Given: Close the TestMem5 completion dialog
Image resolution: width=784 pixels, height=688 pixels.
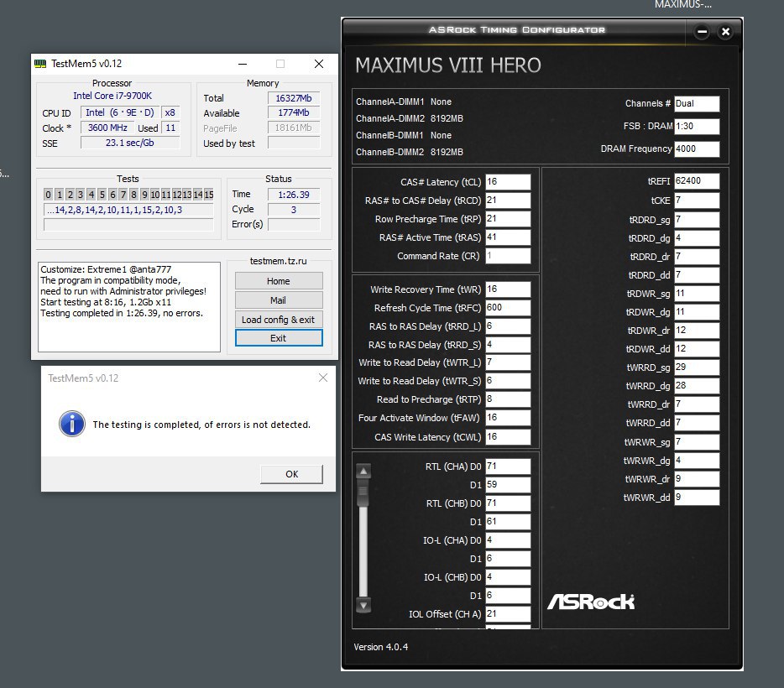Looking at the screenshot, I should tap(323, 378).
